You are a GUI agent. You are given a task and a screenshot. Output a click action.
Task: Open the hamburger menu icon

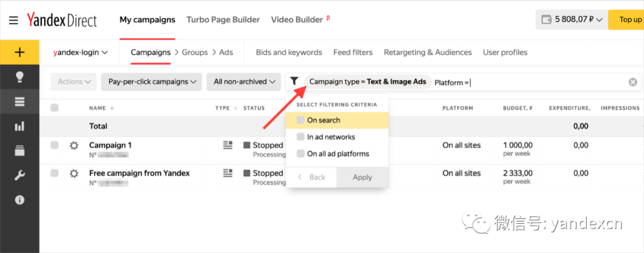[14, 20]
